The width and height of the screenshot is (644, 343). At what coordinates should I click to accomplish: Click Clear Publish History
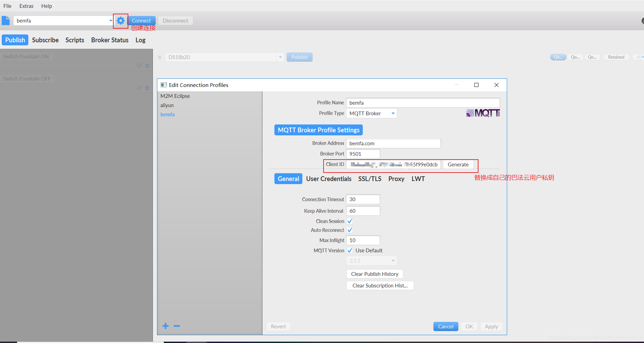(375, 274)
